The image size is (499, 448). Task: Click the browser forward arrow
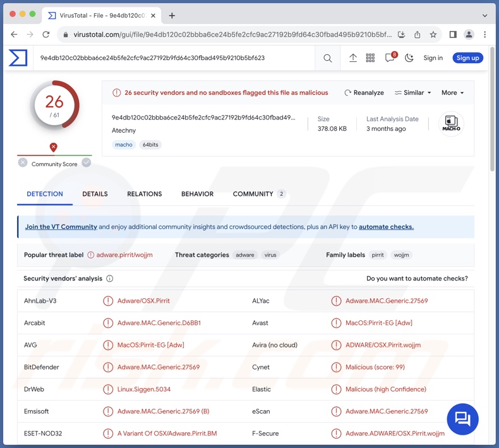(30, 34)
